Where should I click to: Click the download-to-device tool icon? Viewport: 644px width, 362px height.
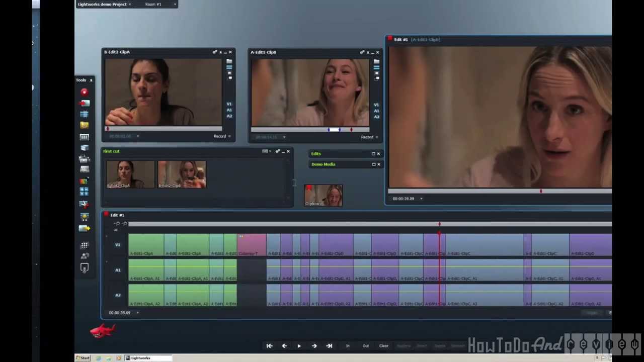84,268
